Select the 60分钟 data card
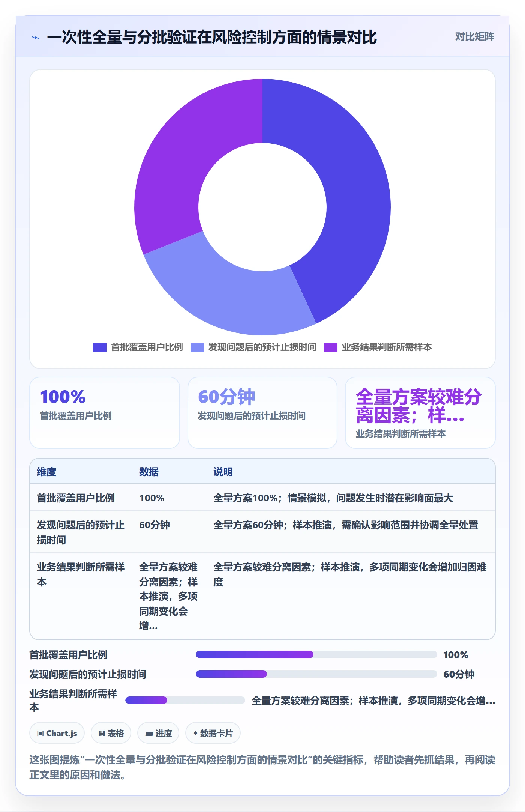525x812 pixels. [x=262, y=413]
